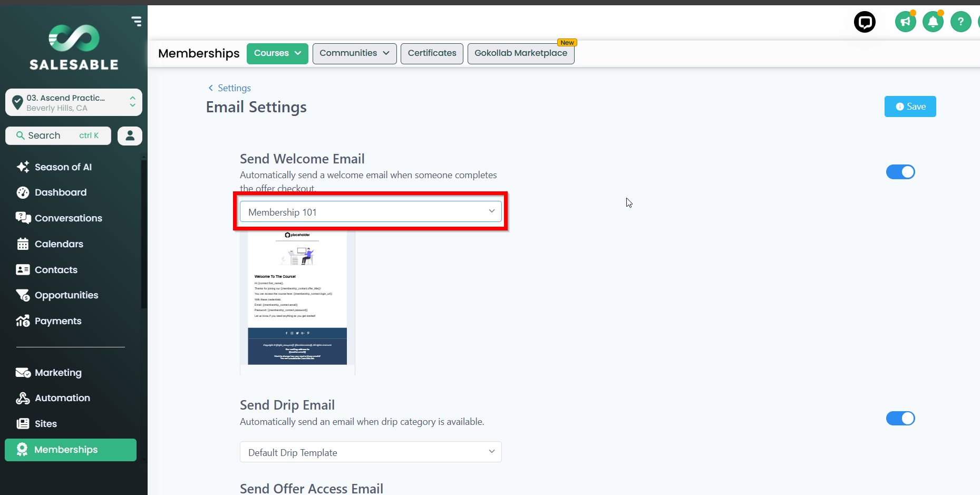
Task: Collapse the sidebar with the menu icon
Action: (137, 21)
